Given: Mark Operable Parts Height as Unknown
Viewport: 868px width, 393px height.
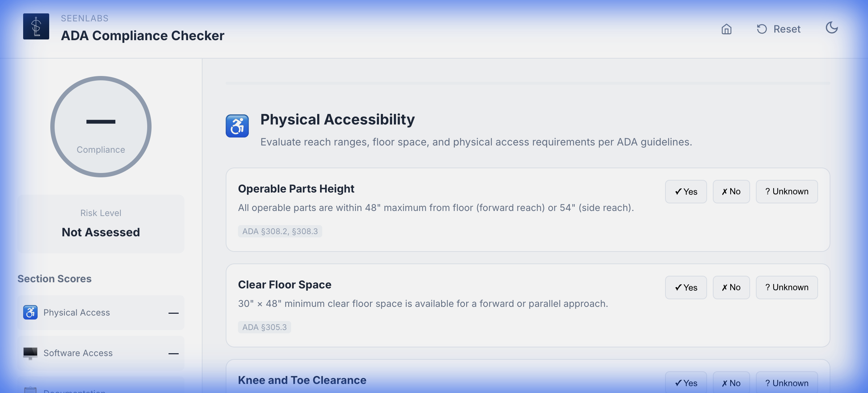Looking at the screenshot, I should tap(787, 191).
